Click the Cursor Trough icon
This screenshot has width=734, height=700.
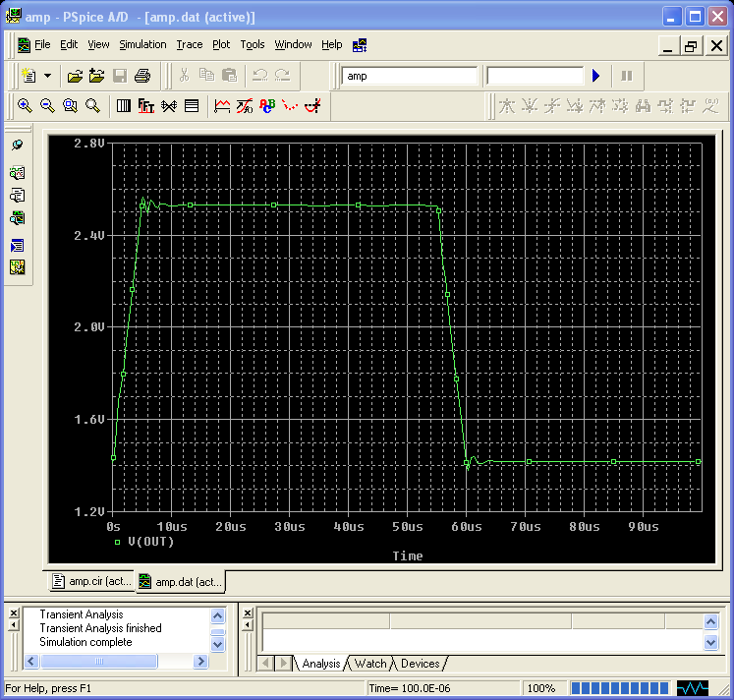pos(529,106)
